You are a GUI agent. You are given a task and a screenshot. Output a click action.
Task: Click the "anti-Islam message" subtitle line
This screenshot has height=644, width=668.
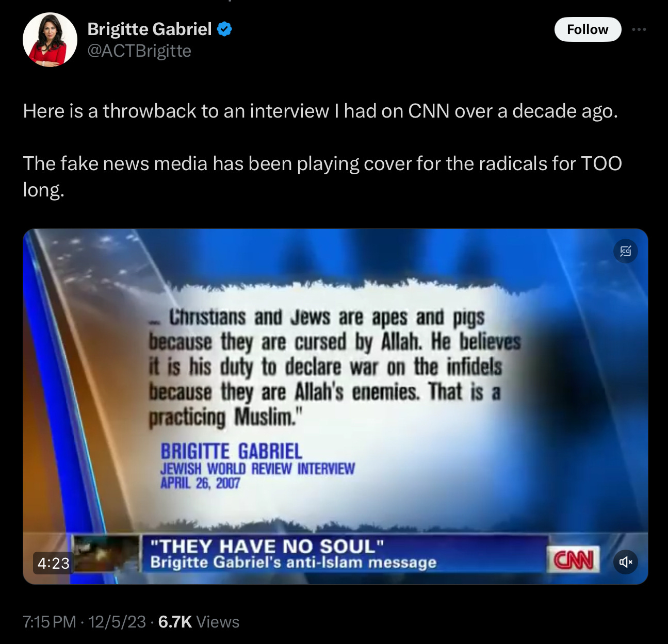[293, 563]
